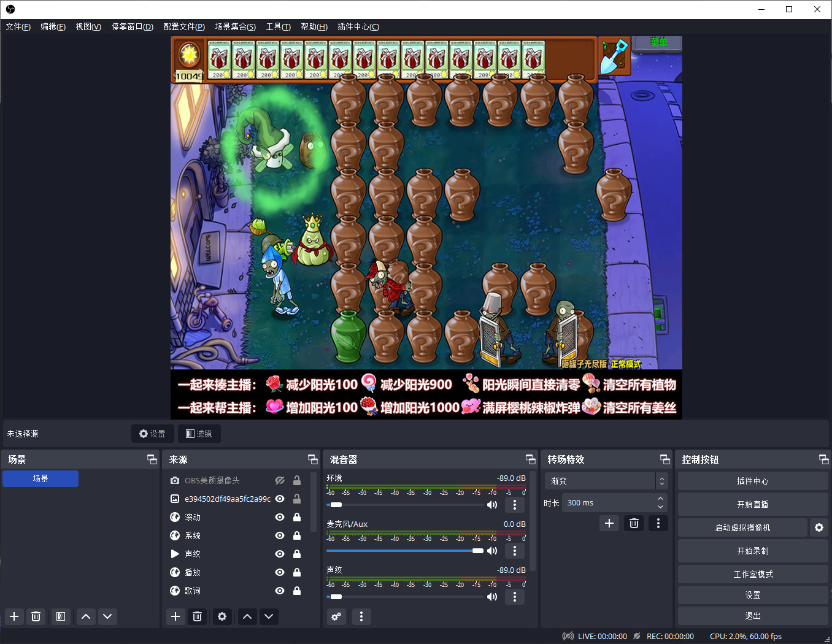Open source properties gear in the Sources panel
The image size is (832, 644).
(x=222, y=616)
